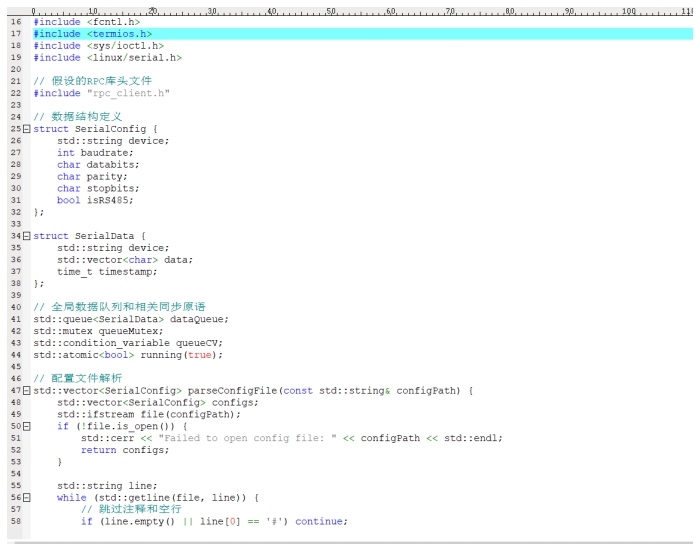700x549 pixels.
Task: Collapse the if (!file.is_open()) block
Action: [27, 426]
